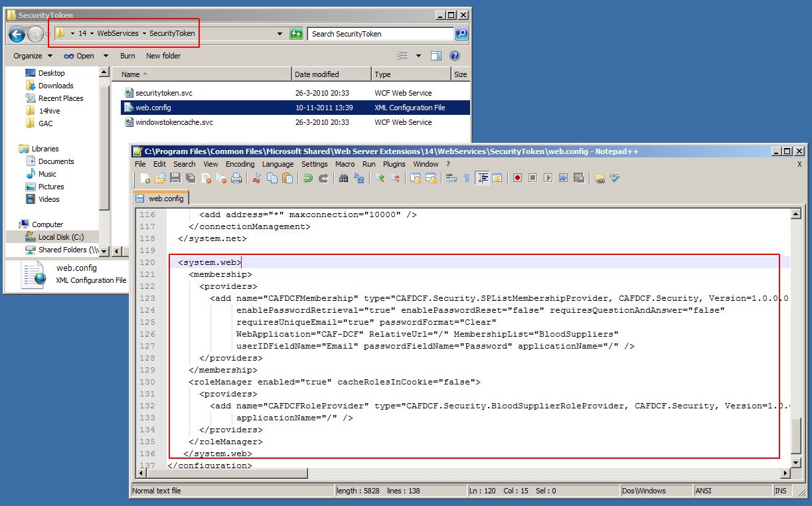Toggle Synchronize Horizontal Scrolling icon
The image size is (812, 506).
point(431,178)
